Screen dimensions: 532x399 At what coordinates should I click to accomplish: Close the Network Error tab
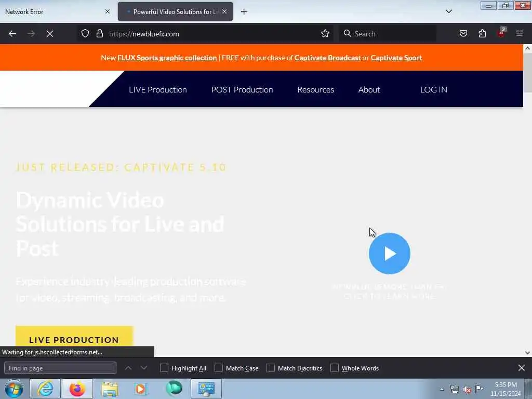point(108,11)
